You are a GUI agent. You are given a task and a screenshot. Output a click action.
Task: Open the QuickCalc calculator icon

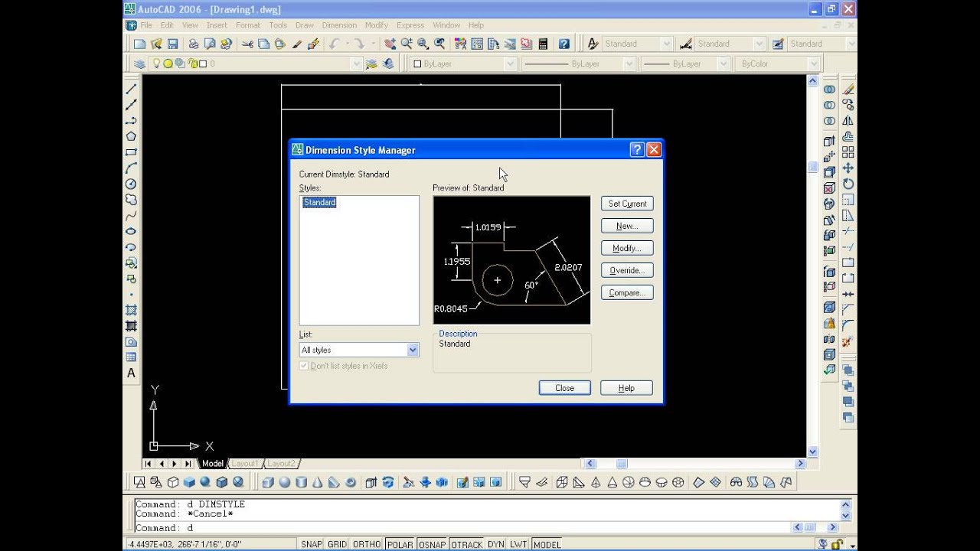point(543,44)
